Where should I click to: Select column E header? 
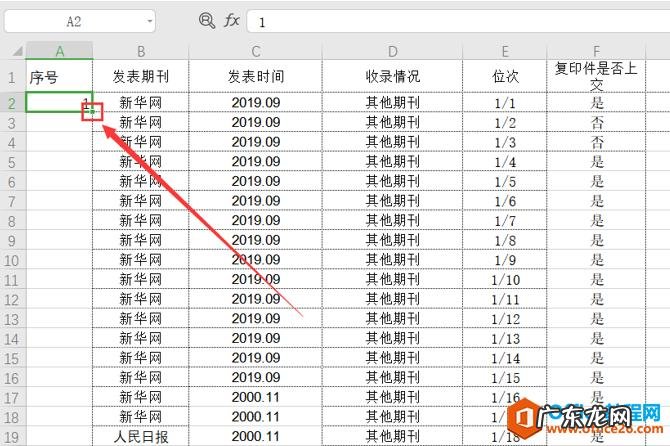pyautogui.click(x=505, y=51)
